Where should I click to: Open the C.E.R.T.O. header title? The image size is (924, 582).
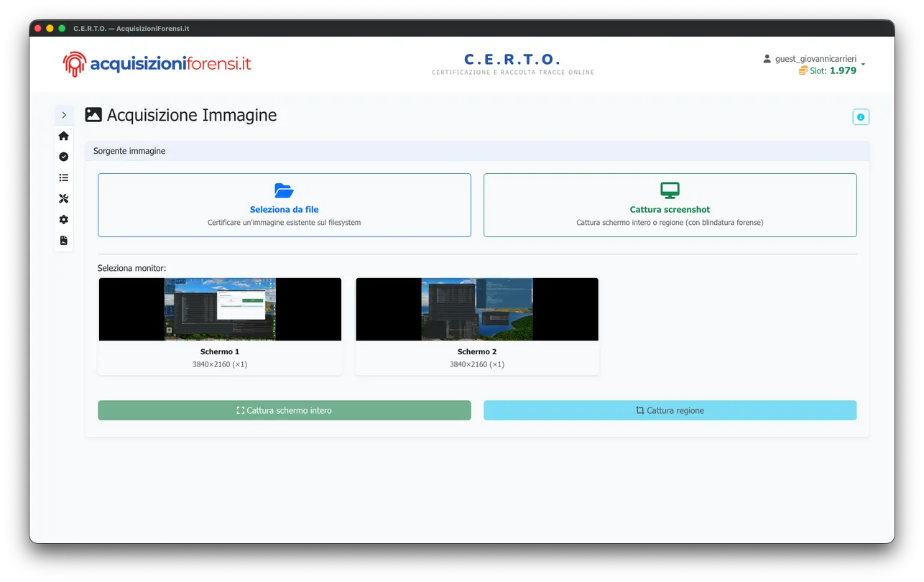512,59
